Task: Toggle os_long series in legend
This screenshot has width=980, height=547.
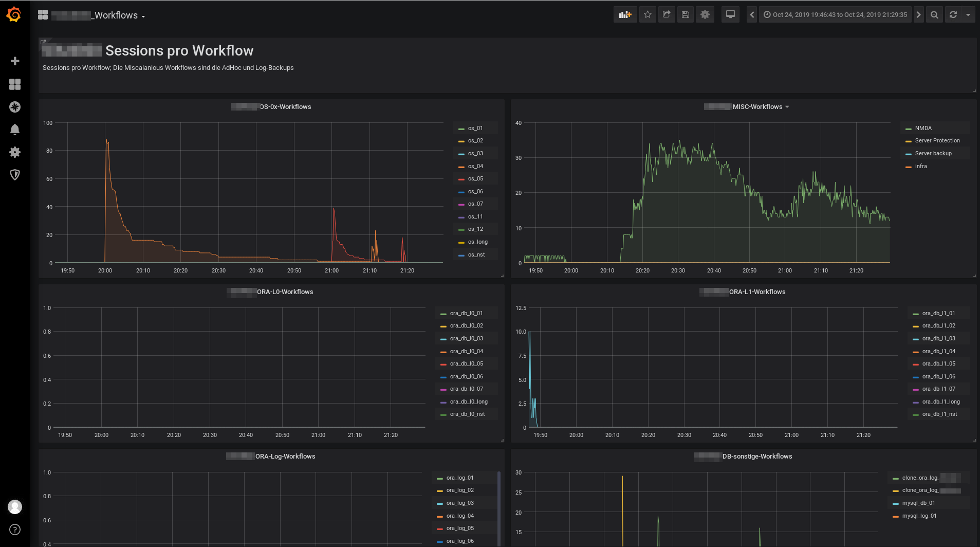Action: 477,242
